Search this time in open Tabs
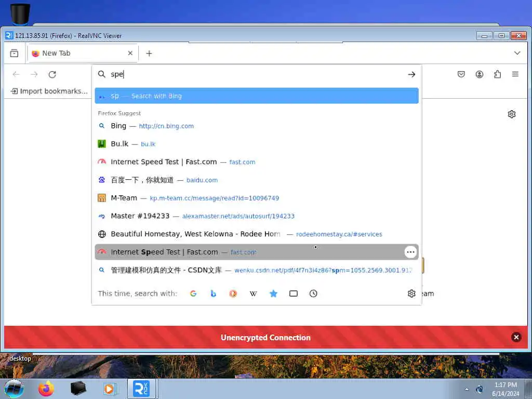Image resolution: width=532 pixels, height=399 pixels. (294, 294)
